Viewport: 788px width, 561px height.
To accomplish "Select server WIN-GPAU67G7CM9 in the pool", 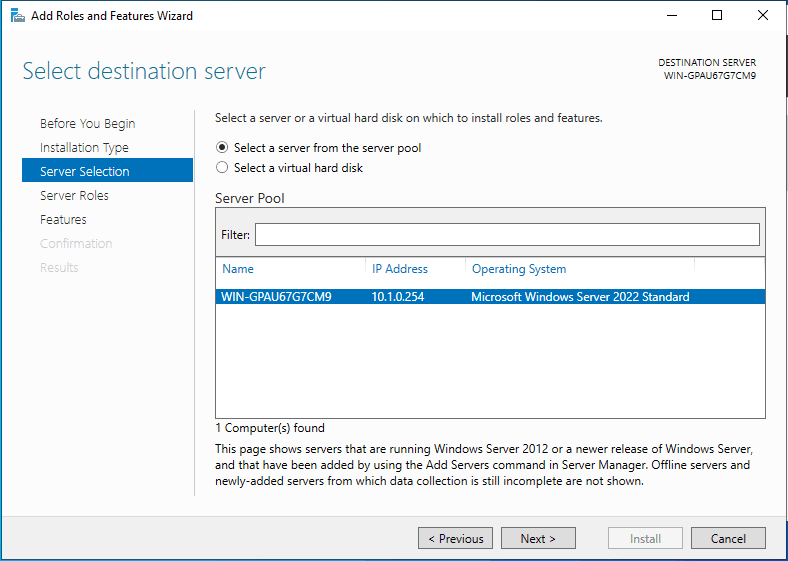I will 277,297.
